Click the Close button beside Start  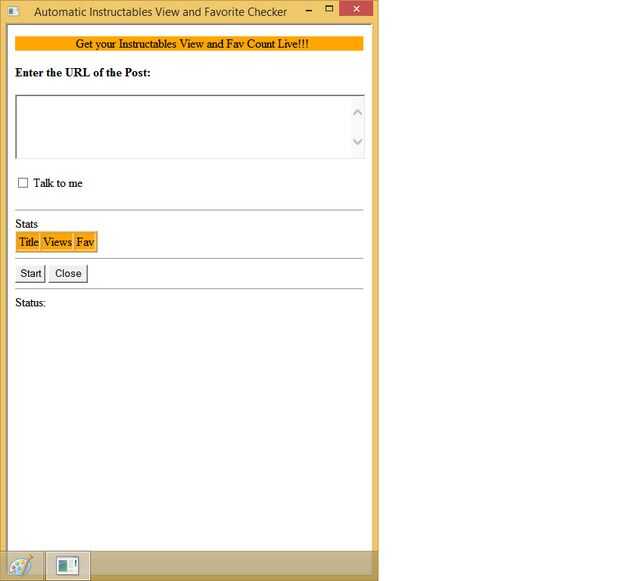68,273
